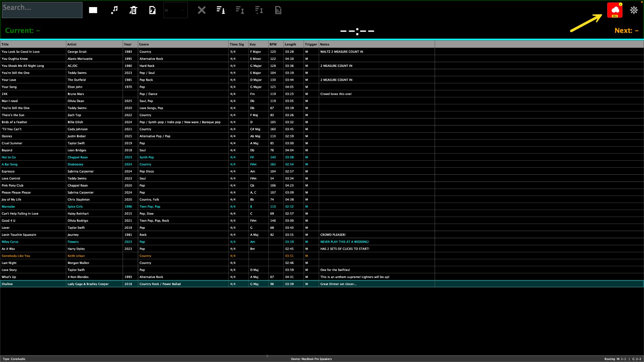The width and height of the screenshot is (644, 362).
Task: Delete a song using the trash icon
Action: [x=133, y=10]
